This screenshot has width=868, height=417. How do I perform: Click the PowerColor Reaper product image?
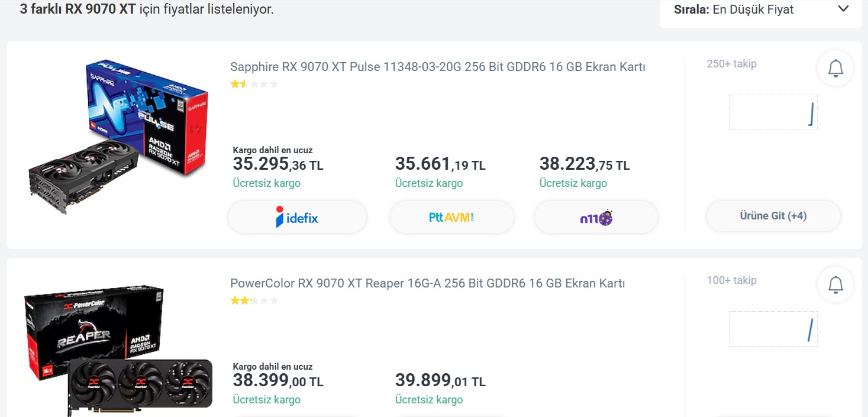(x=117, y=349)
